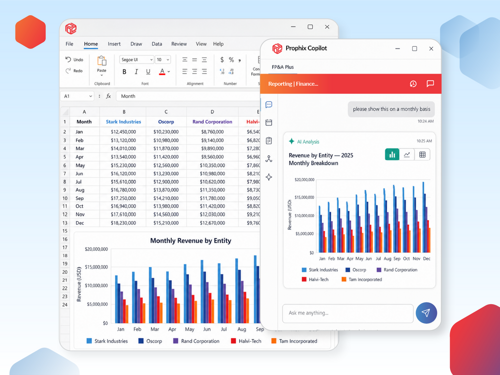This screenshot has height=375, width=500.
Task: Click the bottom-align icon in Alignment group
Action: tap(204, 60)
